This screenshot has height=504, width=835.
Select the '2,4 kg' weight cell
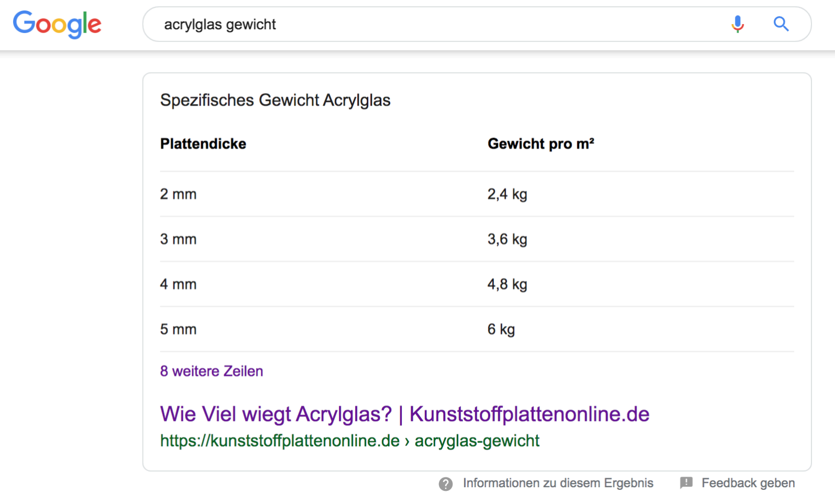pyautogui.click(x=507, y=194)
